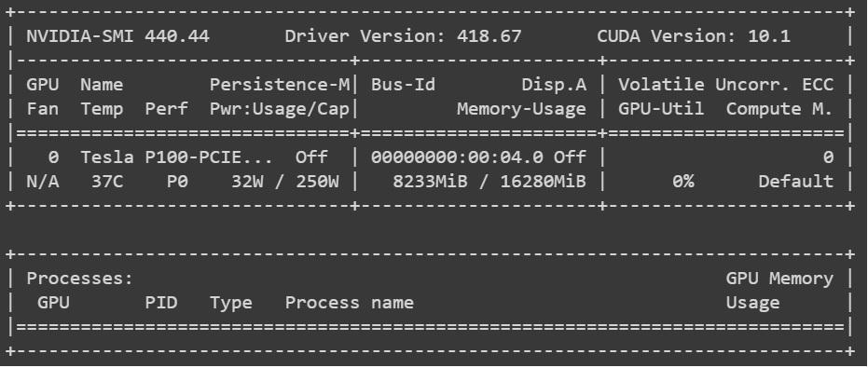Click the 32W / 250W power usage
The height and width of the screenshot is (368, 868).
285,182
